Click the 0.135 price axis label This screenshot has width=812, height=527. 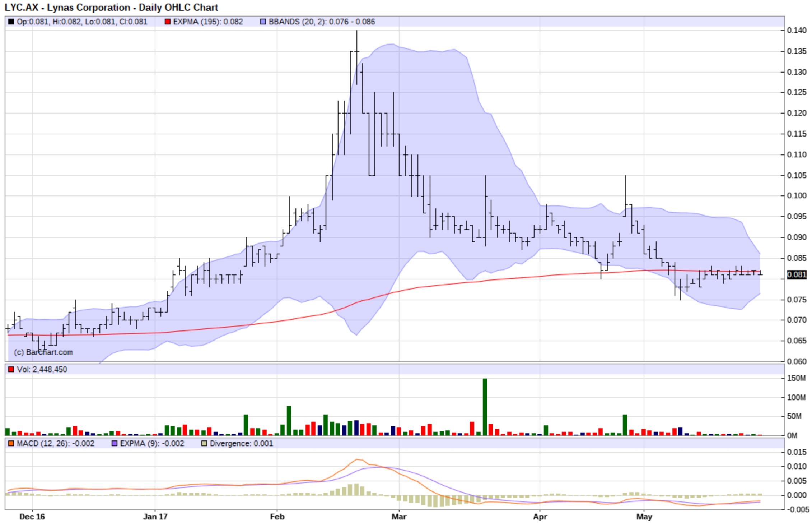[797, 51]
